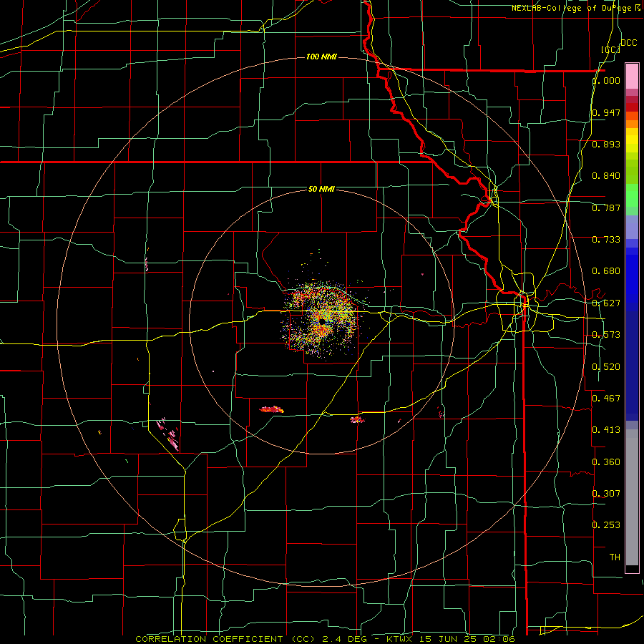Pick the pink swatch at top of color bar

tap(632, 76)
